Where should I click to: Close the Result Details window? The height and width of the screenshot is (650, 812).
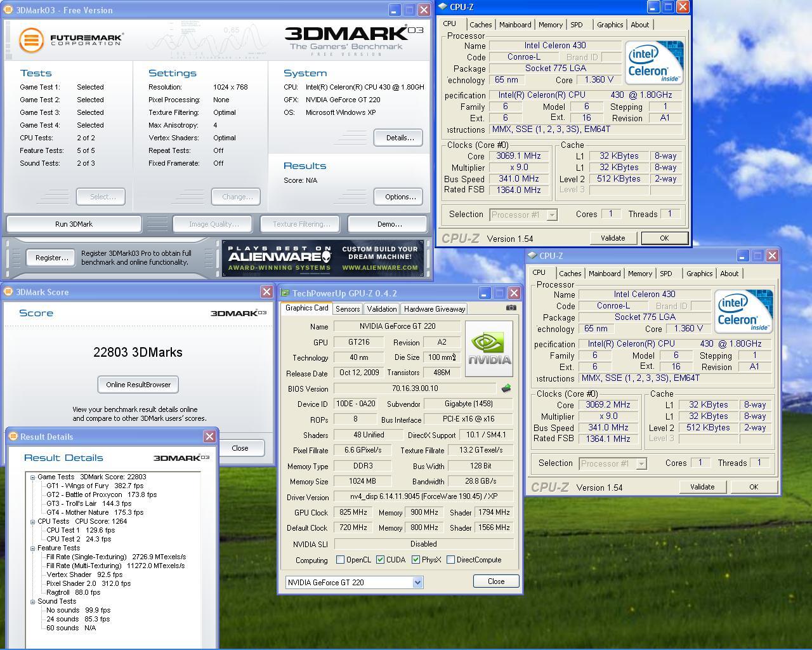coord(209,437)
